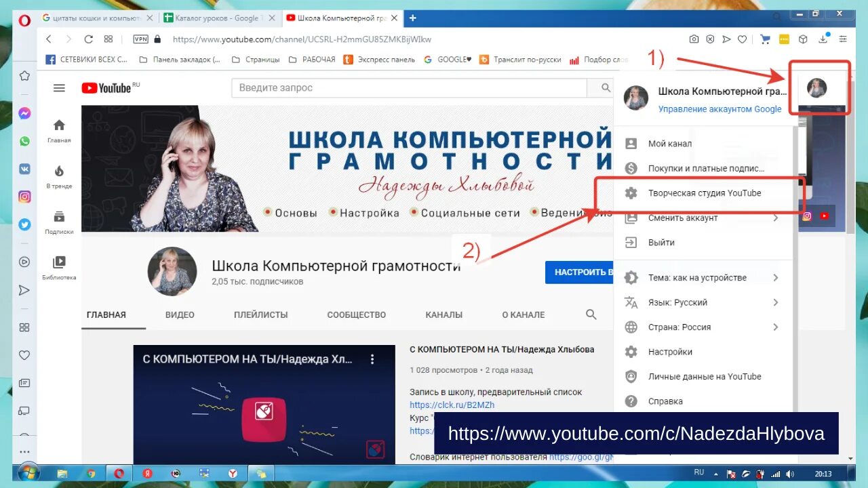Open the СЕТЕВИКИ ВСЕХ С... Facebook bookmark
Image resolution: width=868 pixels, height=488 pixels.
pos(86,60)
